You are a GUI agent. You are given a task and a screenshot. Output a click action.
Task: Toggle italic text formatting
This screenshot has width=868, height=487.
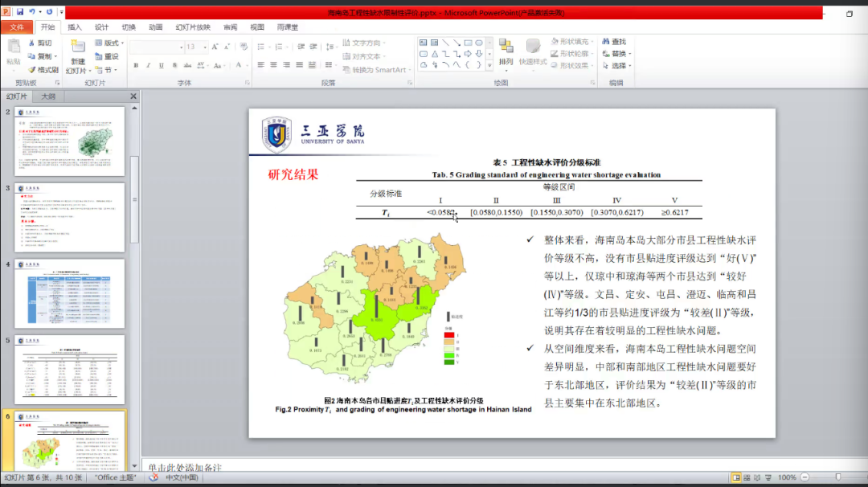point(149,66)
